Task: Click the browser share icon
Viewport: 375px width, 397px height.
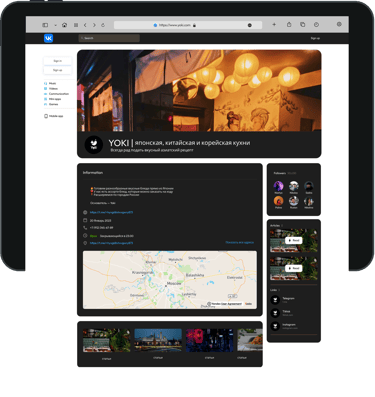Action: (x=289, y=25)
